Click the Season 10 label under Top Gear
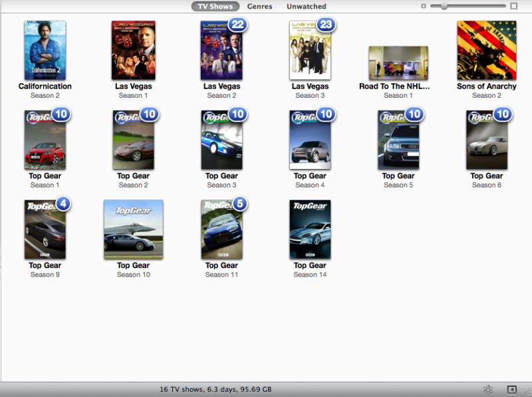This screenshot has height=397, width=532. coord(134,275)
